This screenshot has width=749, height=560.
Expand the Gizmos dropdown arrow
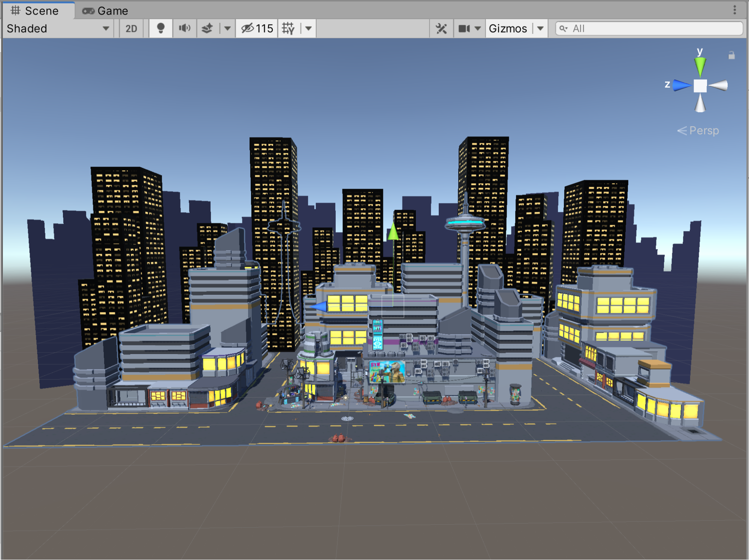pyautogui.click(x=540, y=28)
